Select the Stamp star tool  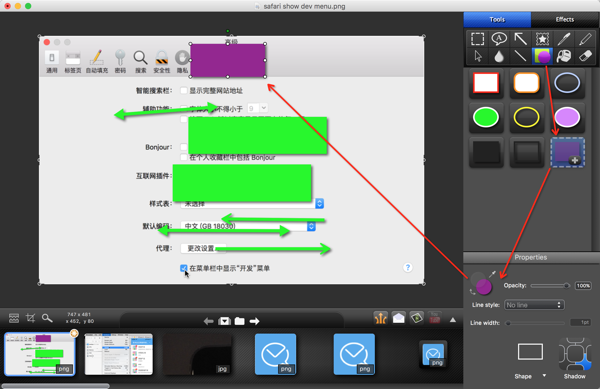click(x=542, y=39)
